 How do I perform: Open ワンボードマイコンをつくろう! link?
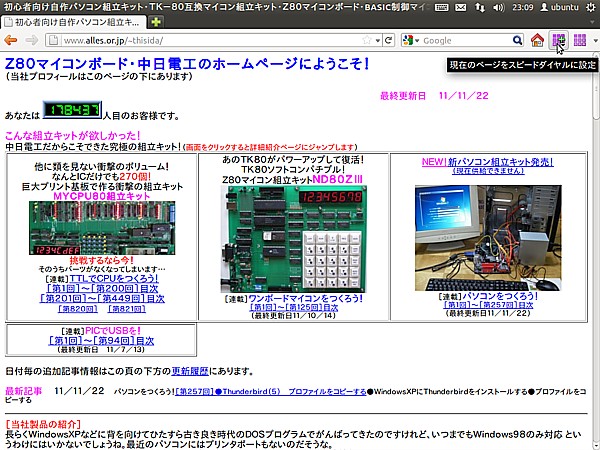pos(305,298)
